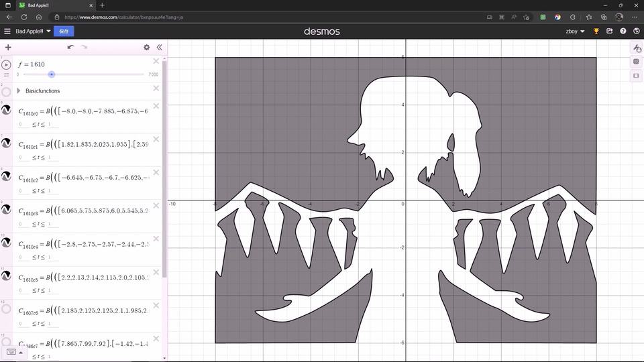Open the Desmos hamburger menu
The height and width of the screenshot is (362, 644).
click(x=7, y=32)
